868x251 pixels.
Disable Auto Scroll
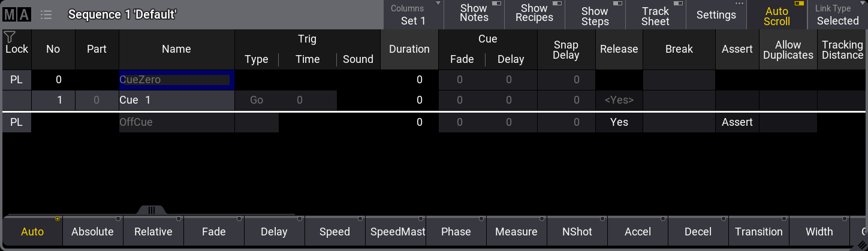coord(777,15)
